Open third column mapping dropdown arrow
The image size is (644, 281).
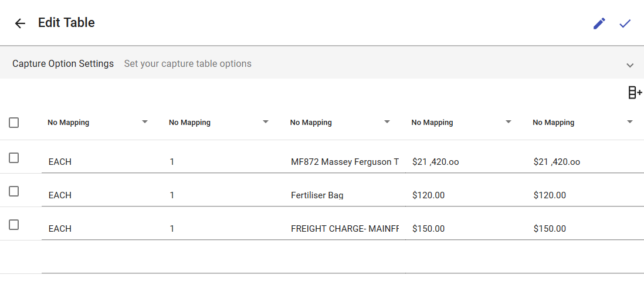coord(387,122)
